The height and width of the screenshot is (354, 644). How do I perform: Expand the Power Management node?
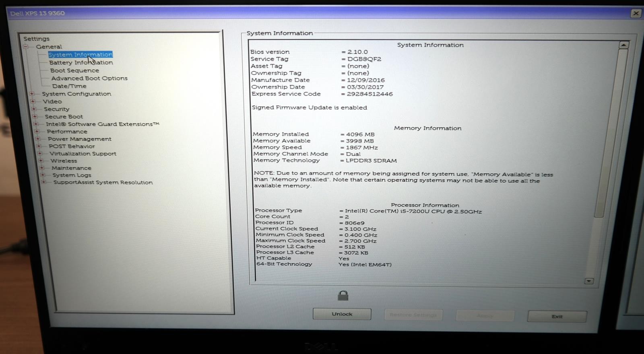(x=38, y=139)
